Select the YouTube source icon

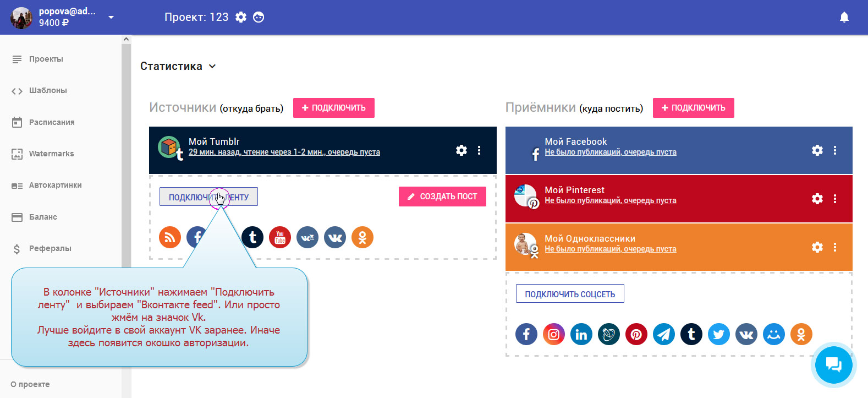point(280,237)
